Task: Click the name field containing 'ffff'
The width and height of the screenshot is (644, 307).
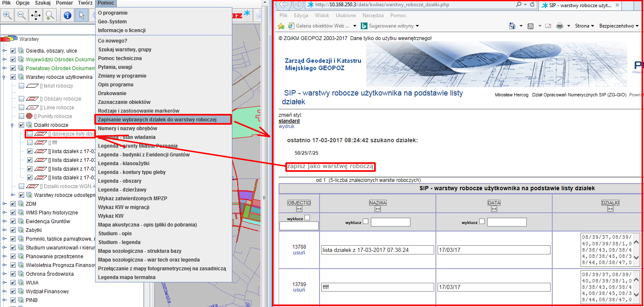Action: (377, 287)
